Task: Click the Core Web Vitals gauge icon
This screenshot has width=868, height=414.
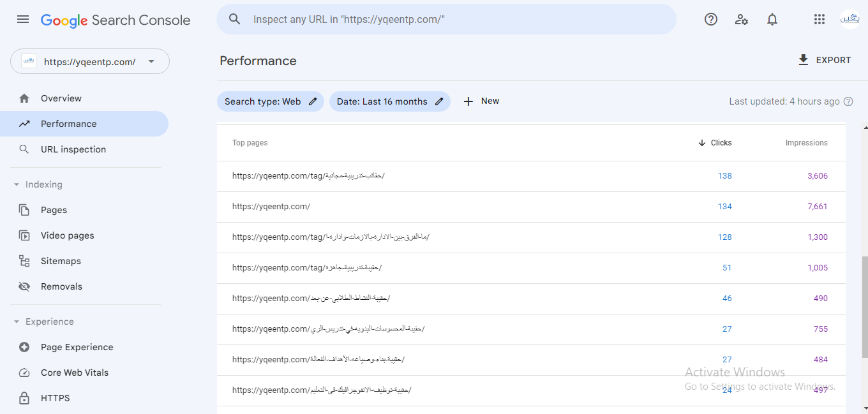Action: [x=24, y=373]
